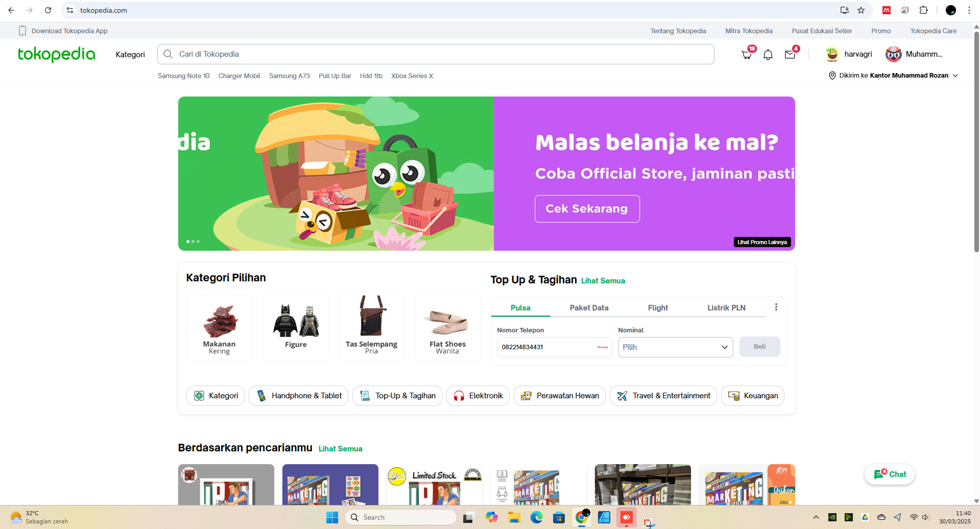Focus the Cari di Tokopedia search field
Image resolution: width=980 pixels, height=529 pixels.
(x=436, y=54)
